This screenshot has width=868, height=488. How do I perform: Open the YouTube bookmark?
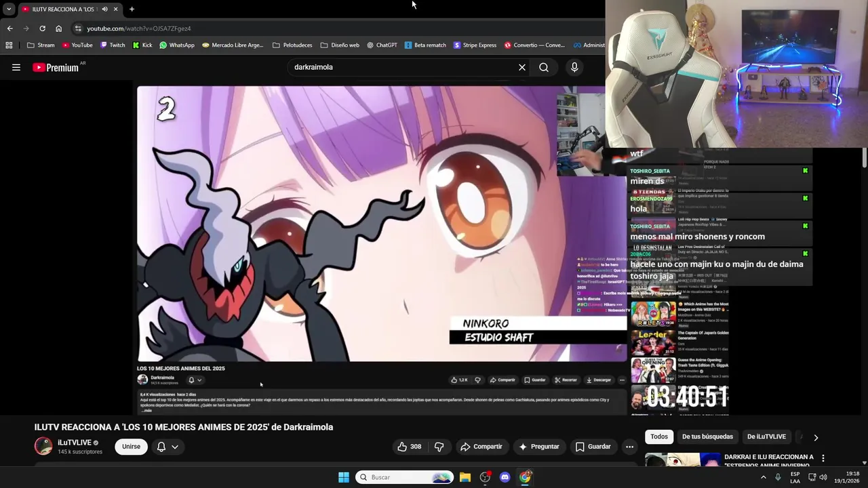(x=77, y=45)
